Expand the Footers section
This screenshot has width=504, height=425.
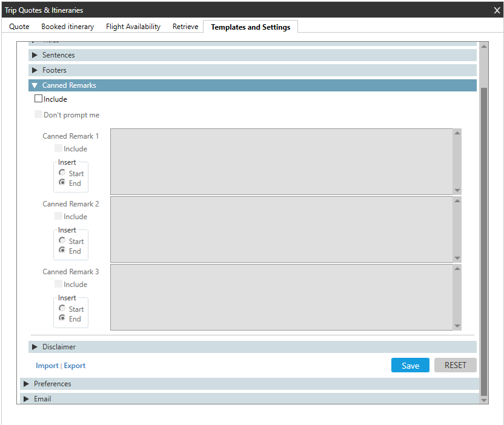coord(54,70)
